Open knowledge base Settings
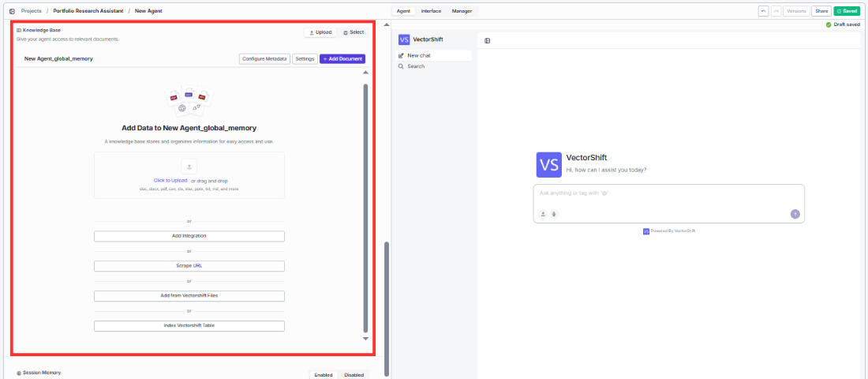The image size is (868, 379). [305, 58]
